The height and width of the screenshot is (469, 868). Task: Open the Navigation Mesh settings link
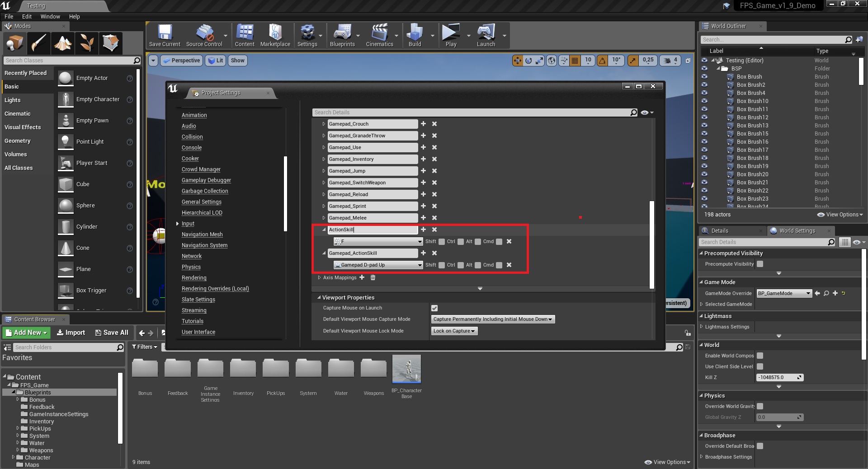pos(202,234)
